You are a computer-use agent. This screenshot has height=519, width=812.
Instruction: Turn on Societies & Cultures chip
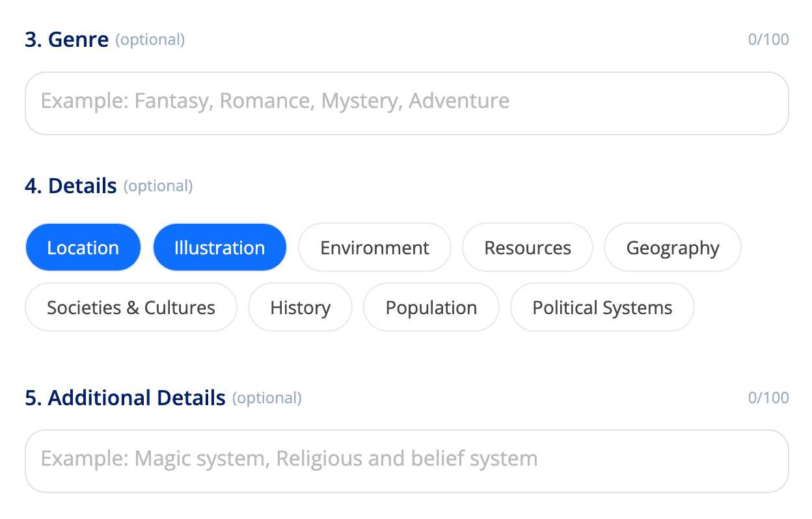pos(131,307)
